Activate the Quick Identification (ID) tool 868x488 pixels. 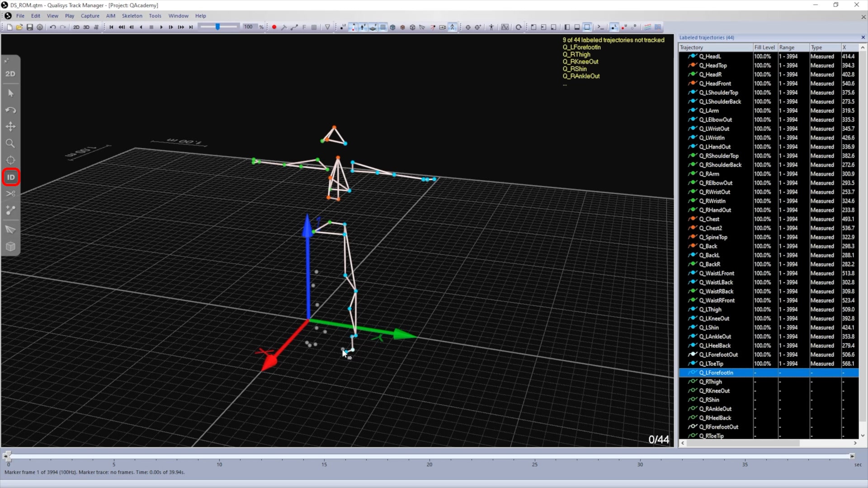11,177
